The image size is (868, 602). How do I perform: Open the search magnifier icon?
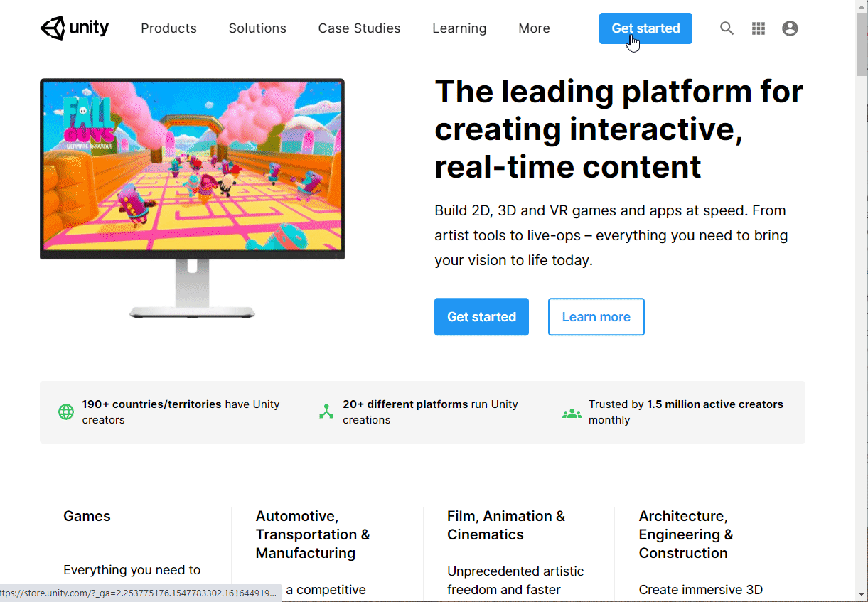pos(727,28)
